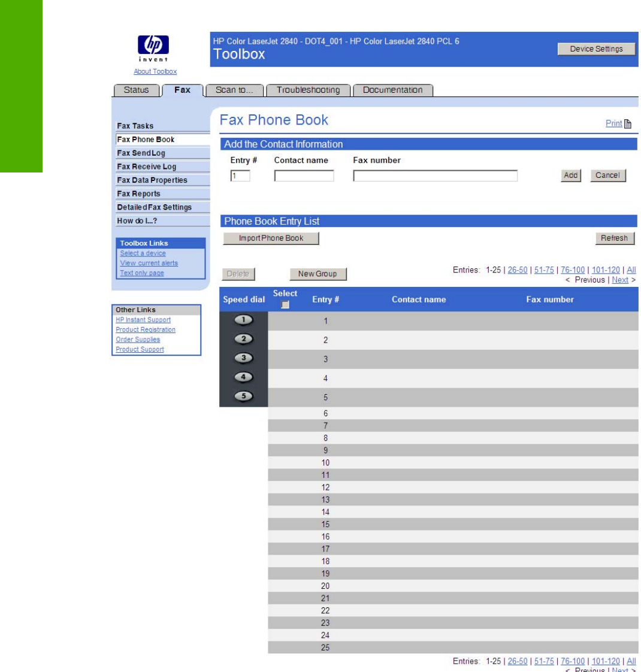The width and height of the screenshot is (641, 672).
Task: Click the Refresh button
Action: click(615, 238)
